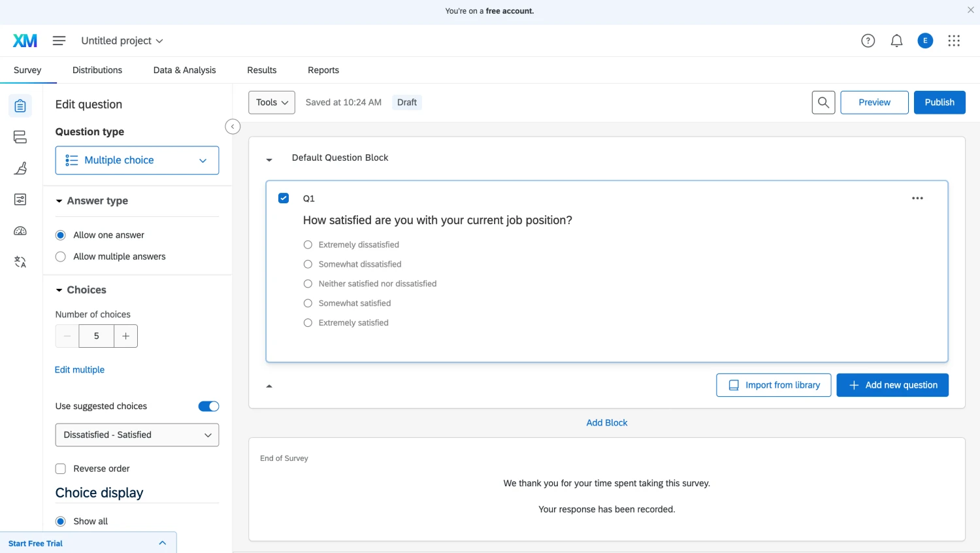Switch to the Distributions tab
980x553 pixels.
(x=97, y=70)
